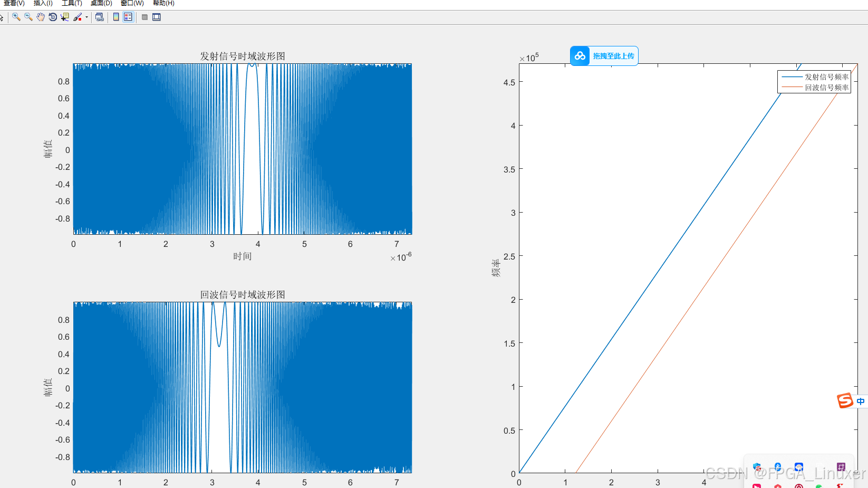
Task: Click the purple crop tool tray icon
Action: [x=841, y=467]
